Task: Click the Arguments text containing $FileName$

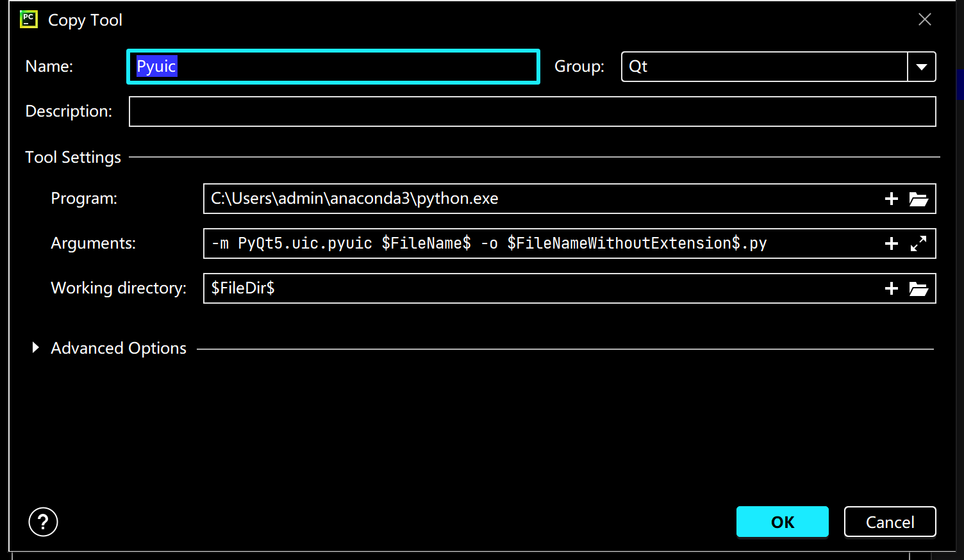Action: [x=487, y=243]
